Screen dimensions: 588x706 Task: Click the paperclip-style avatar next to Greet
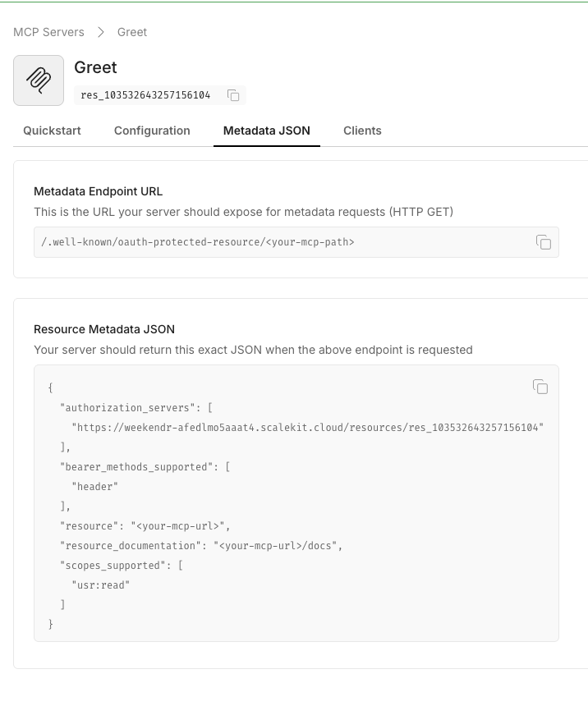(x=39, y=80)
